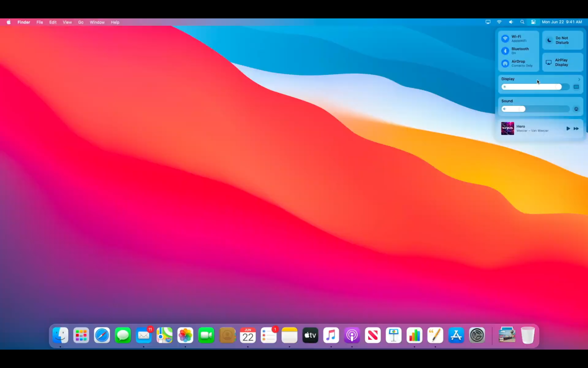
Task: Click the volume icon in the menu bar
Action: [510, 22]
